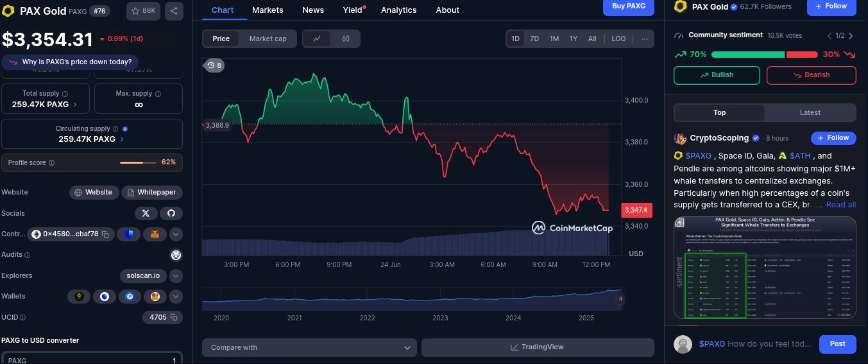Click the 70% / 30% sentiment bar
The width and height of the screenshot is (868, 364).
(765, 55)
